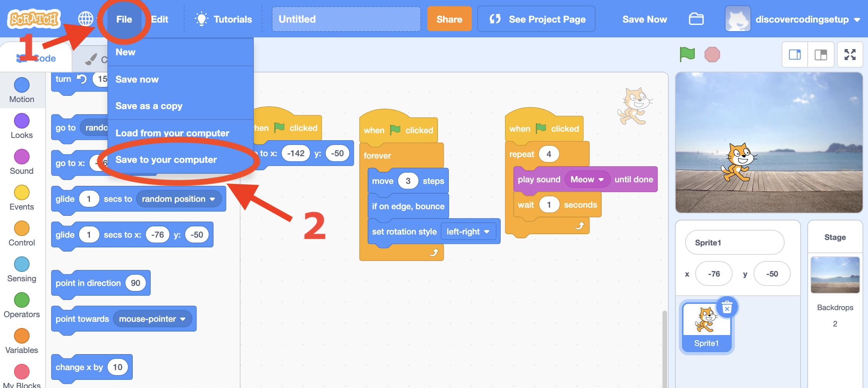The image size is (868, 388).
Task: Select the Stage backdrop thumbnail
Action: (835, 275)
